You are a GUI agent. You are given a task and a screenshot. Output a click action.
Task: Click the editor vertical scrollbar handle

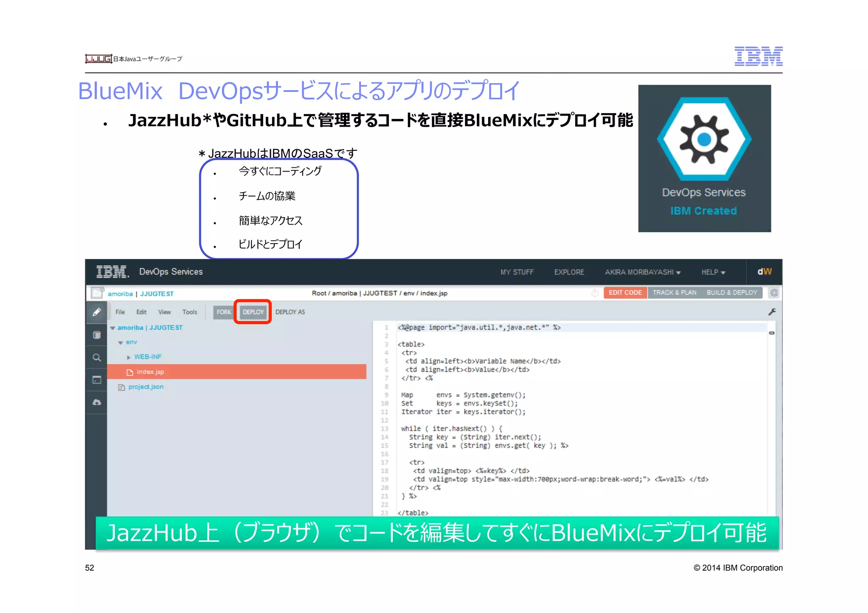coord(772,333)
